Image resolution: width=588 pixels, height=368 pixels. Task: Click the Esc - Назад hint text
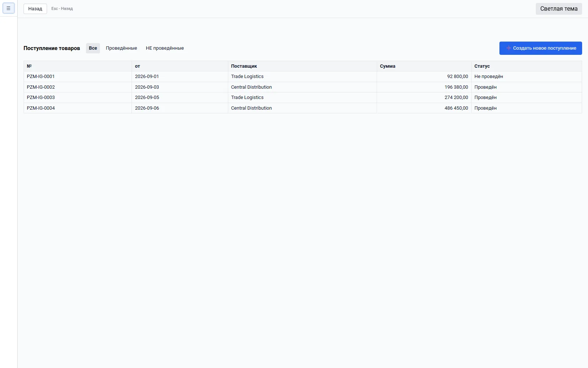pos(62,9)
